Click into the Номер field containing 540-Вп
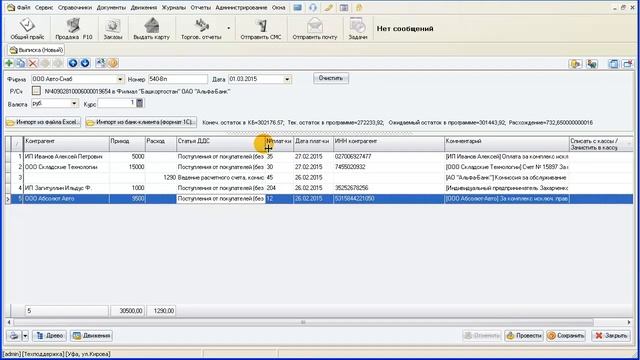640x360 pixels. [178, 79]
